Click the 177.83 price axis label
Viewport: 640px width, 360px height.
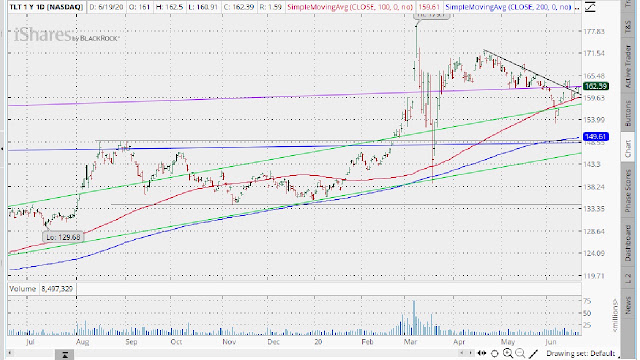tap(594, 31)
